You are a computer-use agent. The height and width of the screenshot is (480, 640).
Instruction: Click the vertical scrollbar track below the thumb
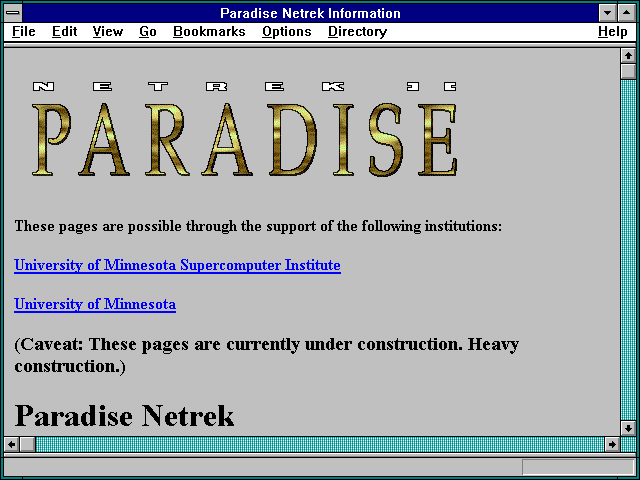(x=628, y=250)
